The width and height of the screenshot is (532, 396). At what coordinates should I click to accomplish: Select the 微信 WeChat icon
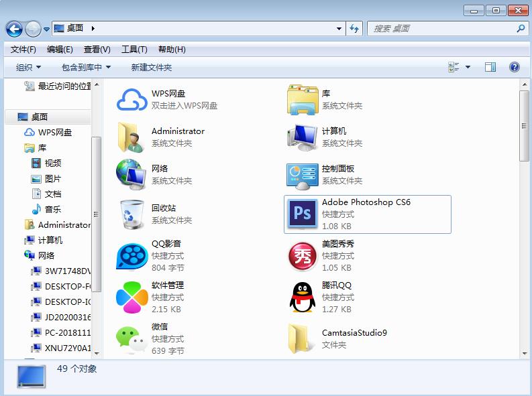(131, 340)
